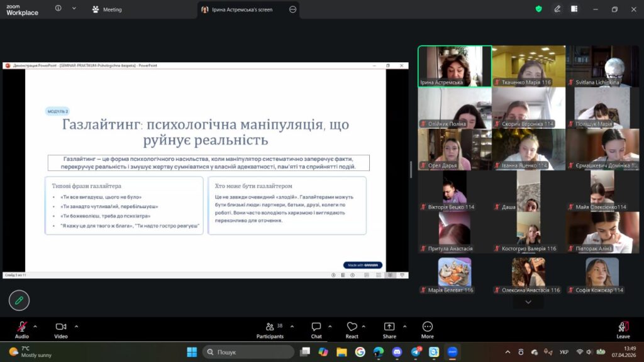Select Ірина Астремська's video thumbnail
The height and width of the screenshot is (362, 644).
[x=455, y=66]
